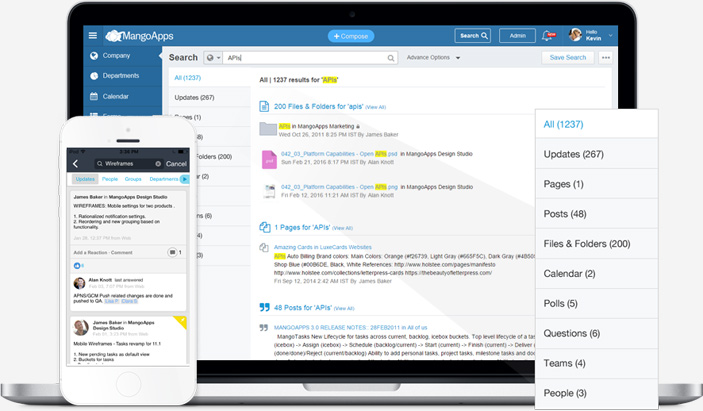Click View All next to 200 Files & Folders
The height and width of the screenshot is (411, 703).
click(376, 107)
